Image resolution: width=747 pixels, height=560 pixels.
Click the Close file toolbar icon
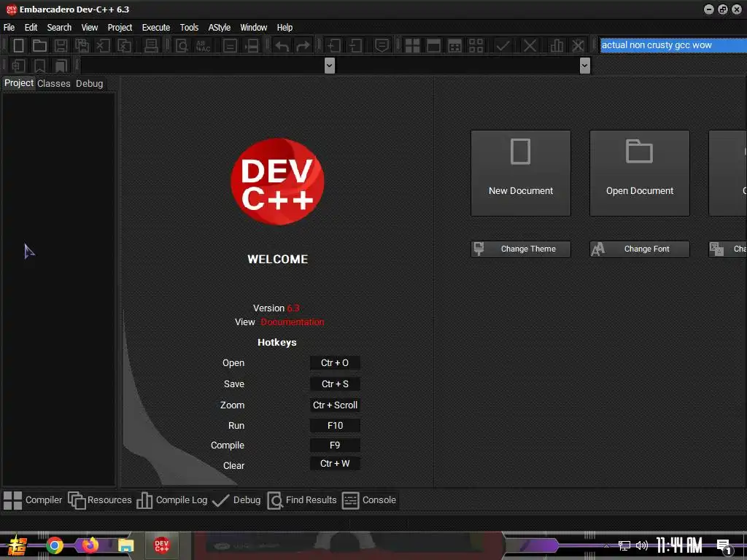(x=103, y=46)
